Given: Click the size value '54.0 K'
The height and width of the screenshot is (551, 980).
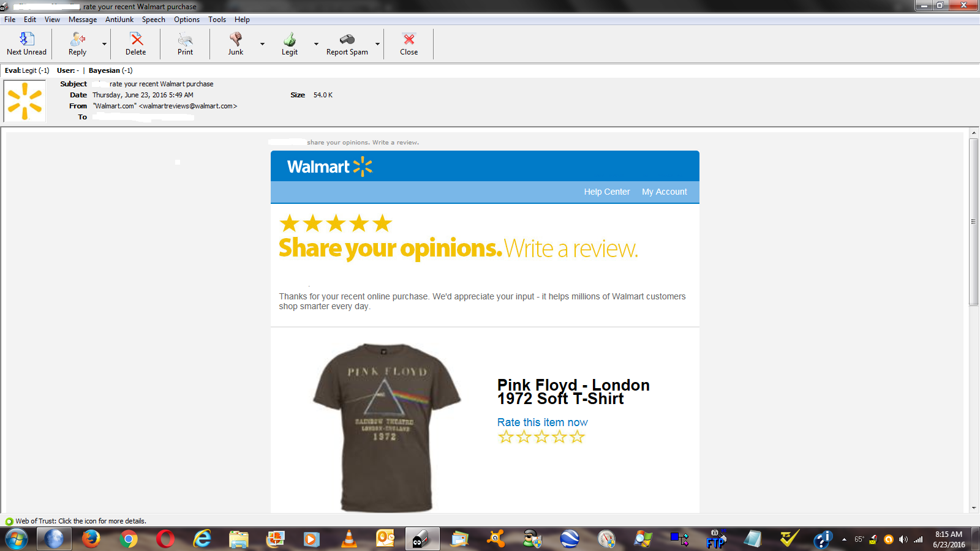Looking at the screenshot, I should [323, 95].
